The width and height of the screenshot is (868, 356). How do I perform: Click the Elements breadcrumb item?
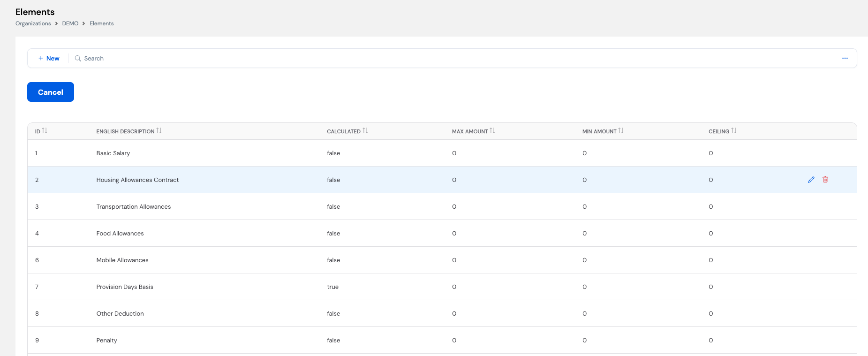tap(102, 23)
